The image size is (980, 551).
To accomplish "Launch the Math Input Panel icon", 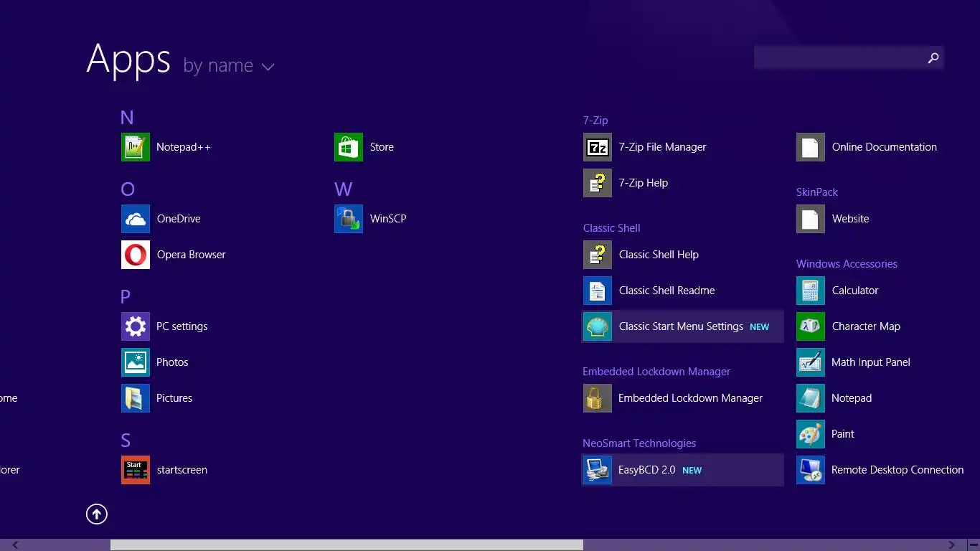I will [x=811, y=362].
